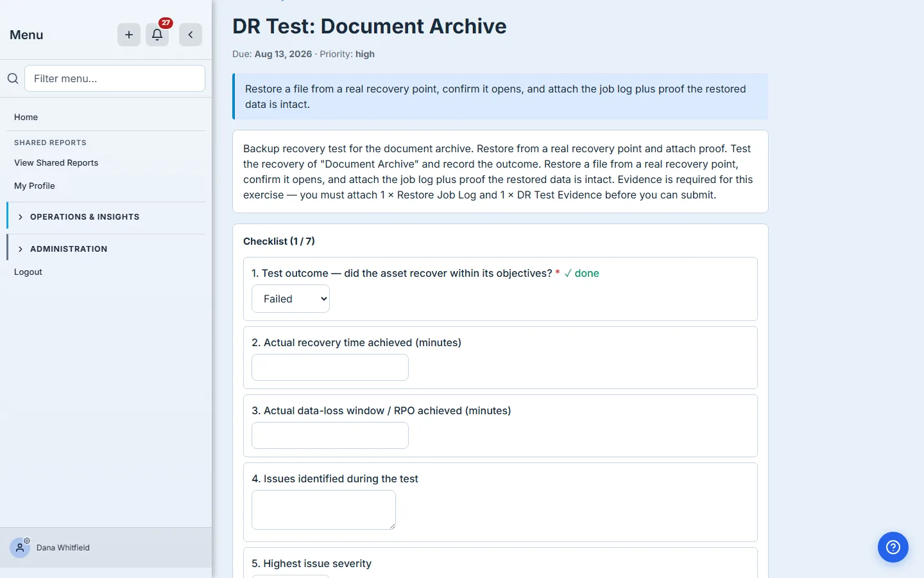Viewport: 924px width, 578px height.
Task: Click the Issues identified text area
Action: tap(323, 510)
